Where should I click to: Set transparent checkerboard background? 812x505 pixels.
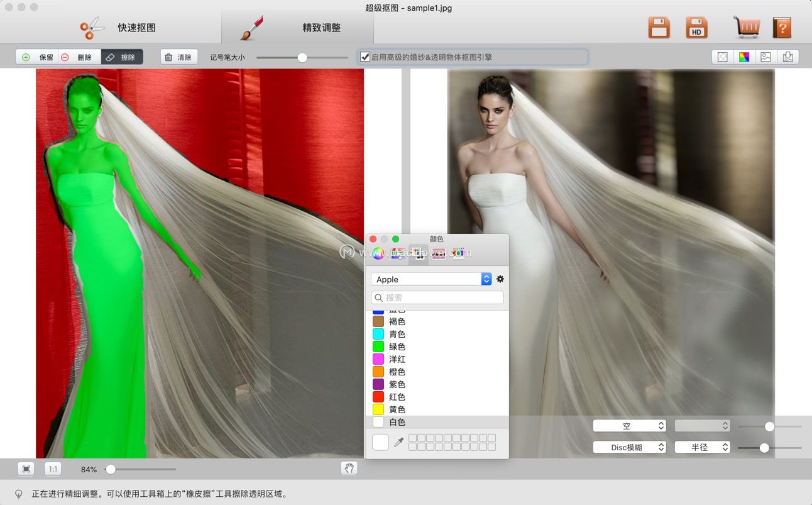click(x=723, y=57)
